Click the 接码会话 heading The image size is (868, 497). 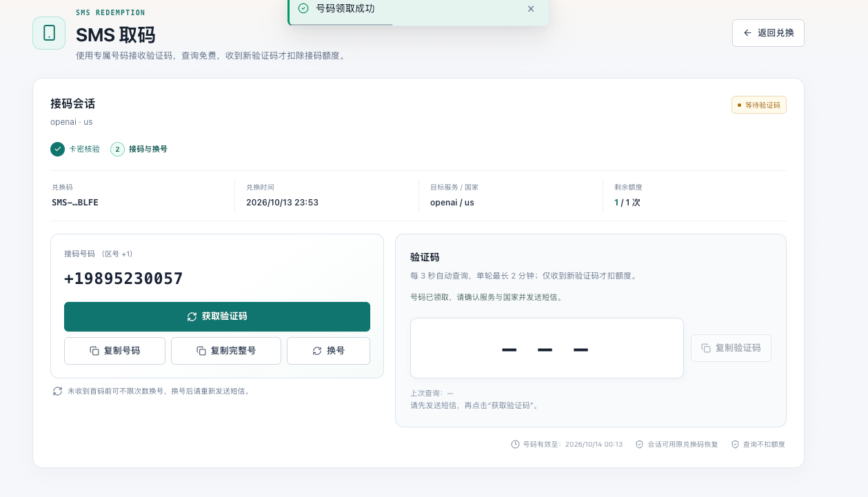[72, 104]
